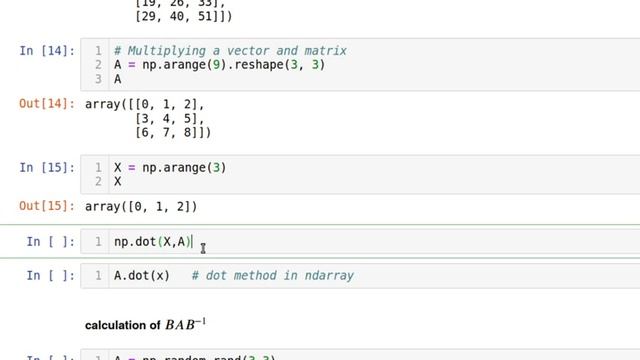This screenshot has width=640, height=360.
Task: Click the '# Multiplying a vector and matrix' comment
Action: (x=230, y=51)
